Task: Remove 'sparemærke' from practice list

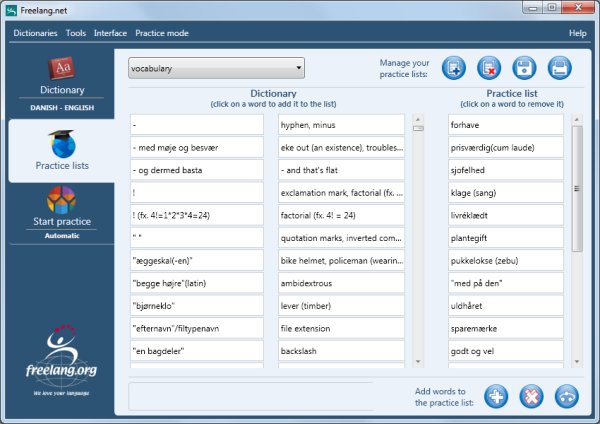Action: [506, 328]
